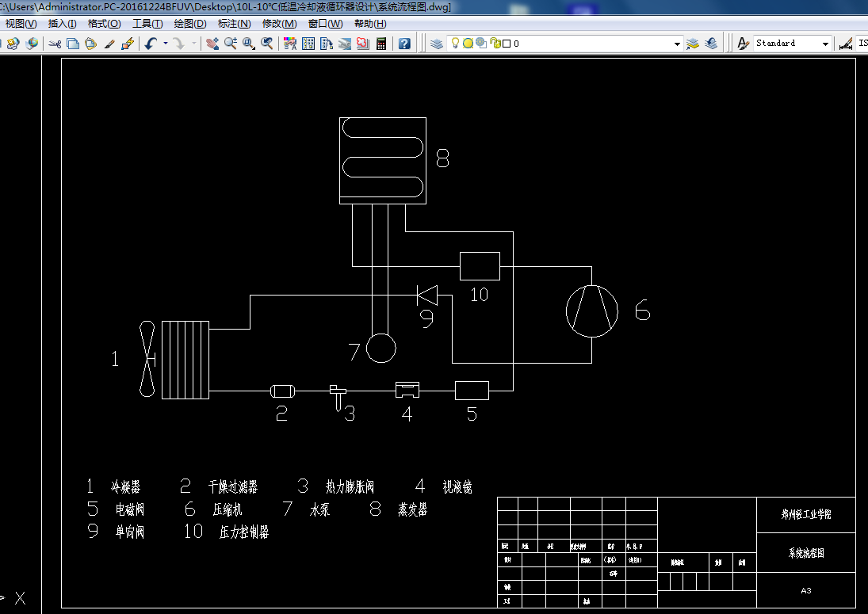The image size is (868, 614).
Task: Toggle layer 0 freeze sun icon
Action: (x=468, y=43)
